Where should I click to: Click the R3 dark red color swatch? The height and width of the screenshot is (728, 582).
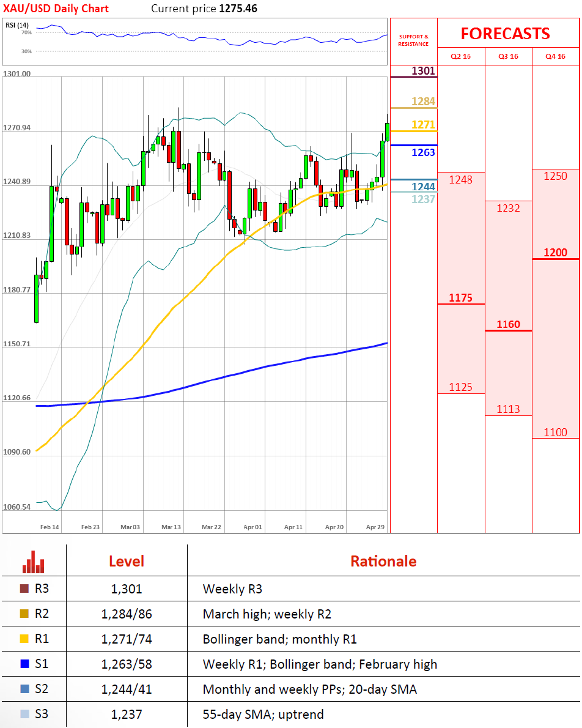point(24,589)
